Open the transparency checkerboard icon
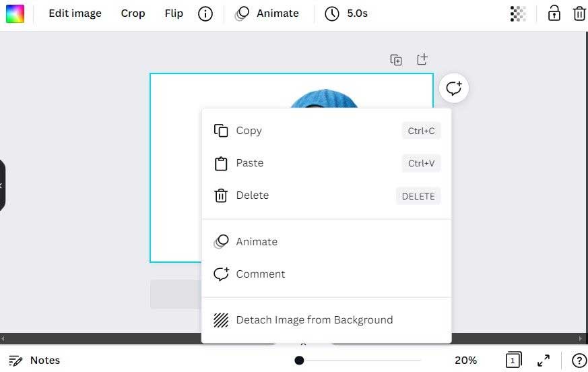This screenshot has width=588, height=372. pos(518,13)
